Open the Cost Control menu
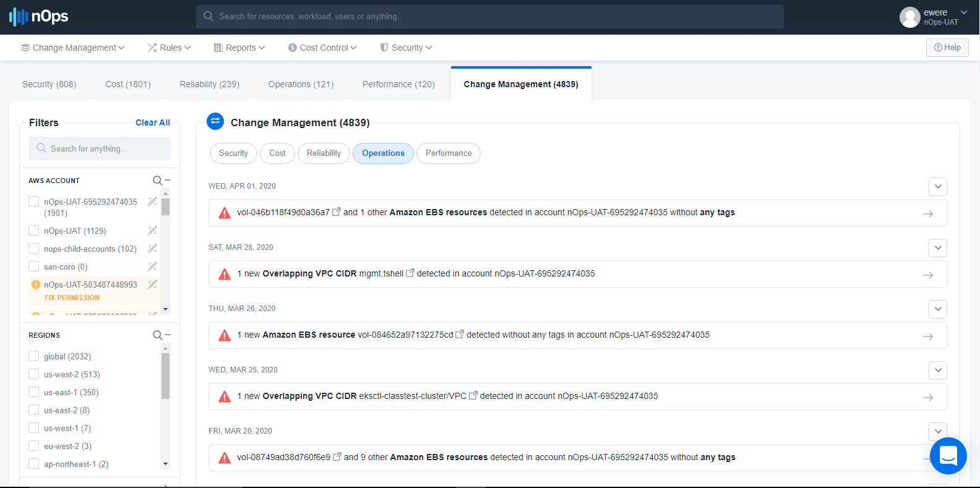 (322, 48)
